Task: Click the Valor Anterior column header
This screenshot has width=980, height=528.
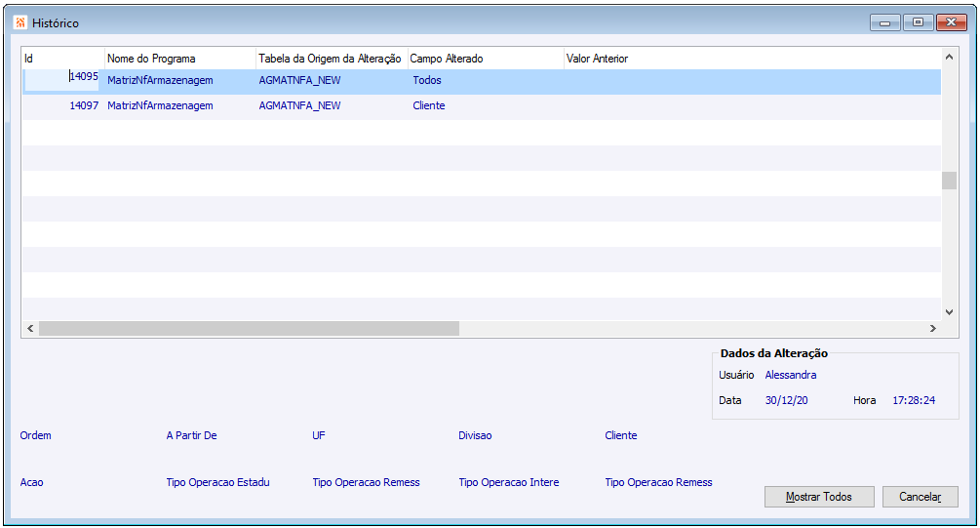Action: click(753, 59)
